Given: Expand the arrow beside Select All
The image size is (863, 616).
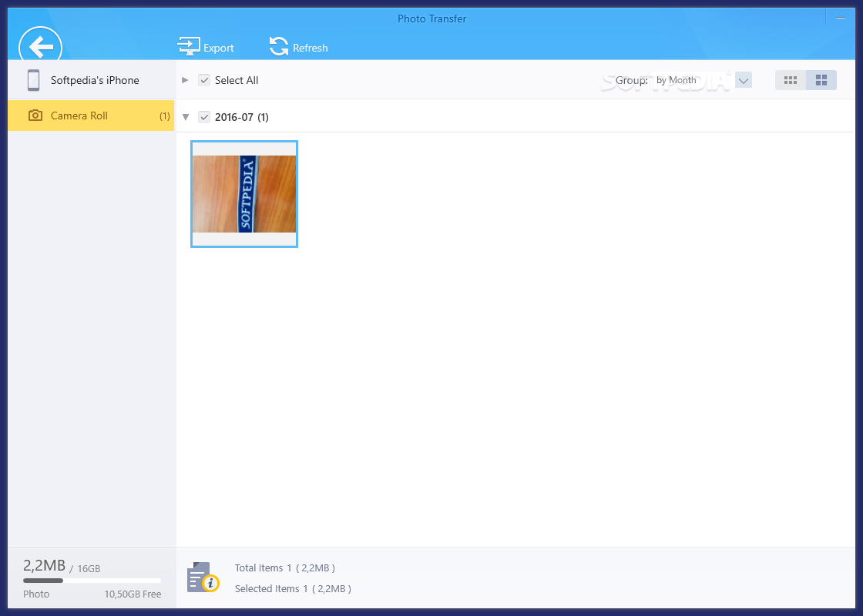Looking at the screenshot, I should (x=185, y=80).
